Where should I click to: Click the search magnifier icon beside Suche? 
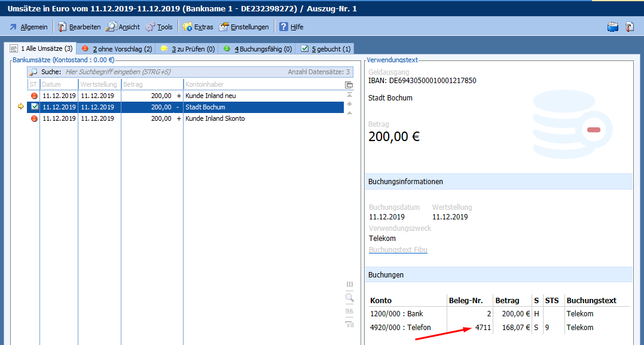pos(33,72)
